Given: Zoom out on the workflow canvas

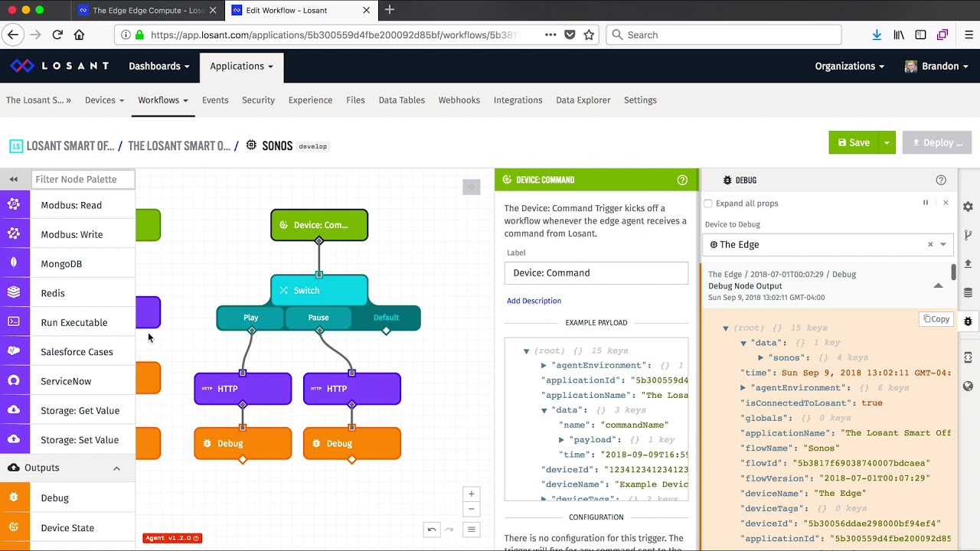Looking at the screenshot, I should coord(472,509).
